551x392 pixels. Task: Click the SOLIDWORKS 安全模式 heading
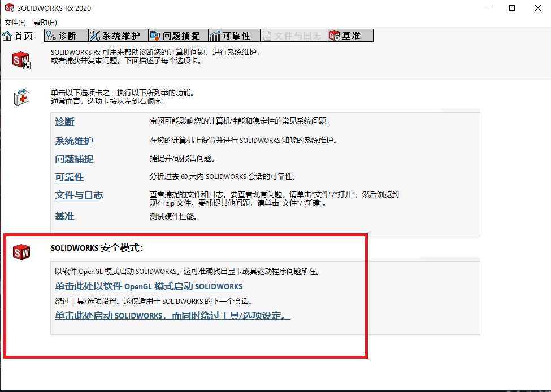coord(97,248)
